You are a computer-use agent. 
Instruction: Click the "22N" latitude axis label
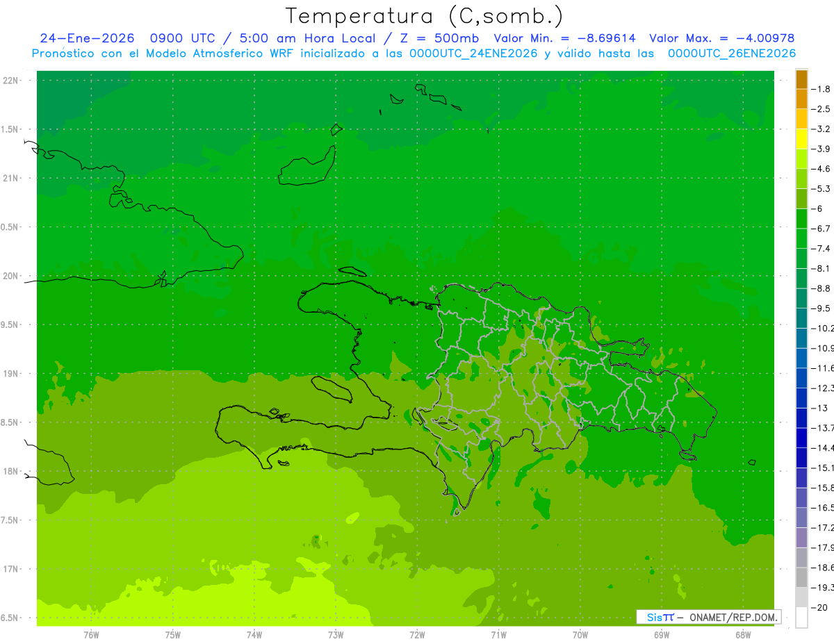click(11, 81)
